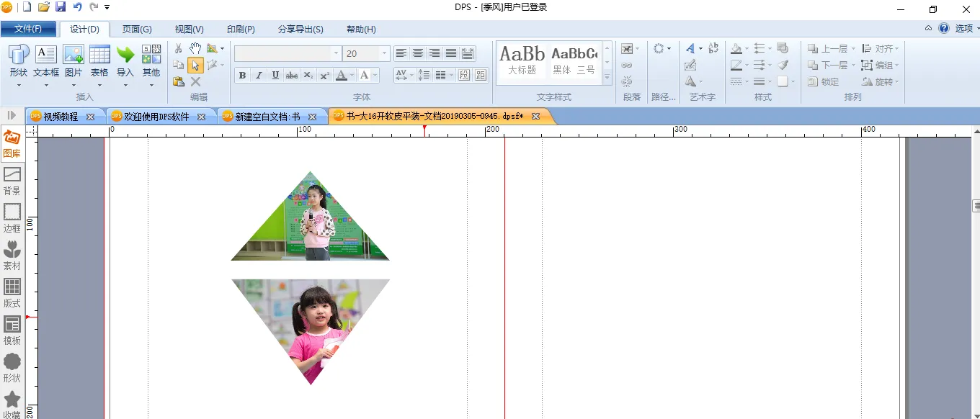Apply the 大标题 text style

[x=522, y=61]
